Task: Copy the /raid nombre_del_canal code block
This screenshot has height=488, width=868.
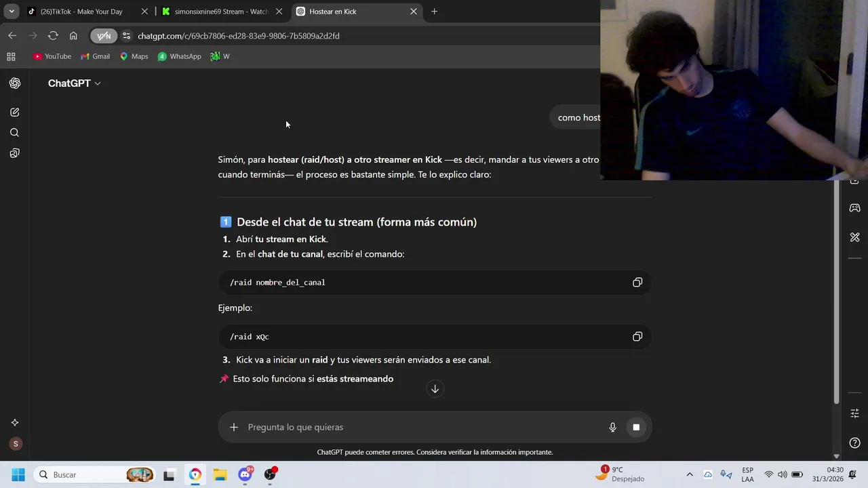Action: (x=637, y=283)
